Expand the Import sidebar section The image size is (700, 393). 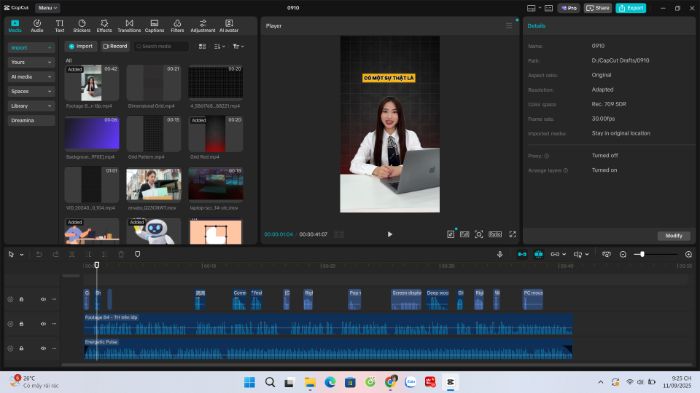(31, 47)
